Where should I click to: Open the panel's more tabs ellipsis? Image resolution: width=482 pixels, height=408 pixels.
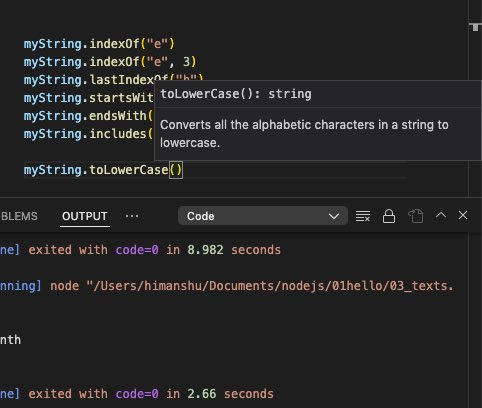tap(132, 216)
